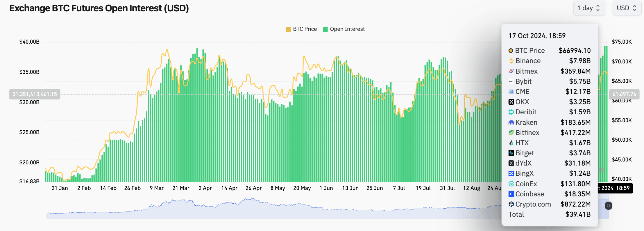The image size is (644, 231).
Task: Open the USD currency dropdown
Action: pyautogui.click(x=627, y=8)
